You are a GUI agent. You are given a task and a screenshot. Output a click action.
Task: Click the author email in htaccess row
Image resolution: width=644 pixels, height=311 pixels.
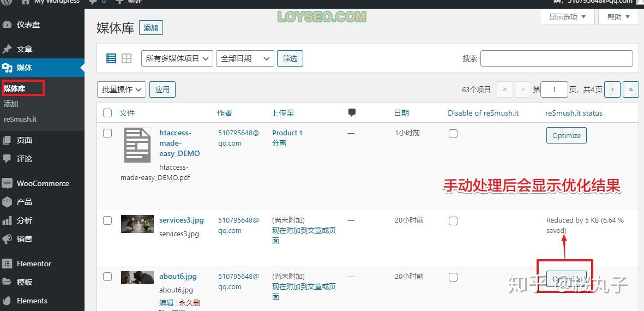(238, 138)
